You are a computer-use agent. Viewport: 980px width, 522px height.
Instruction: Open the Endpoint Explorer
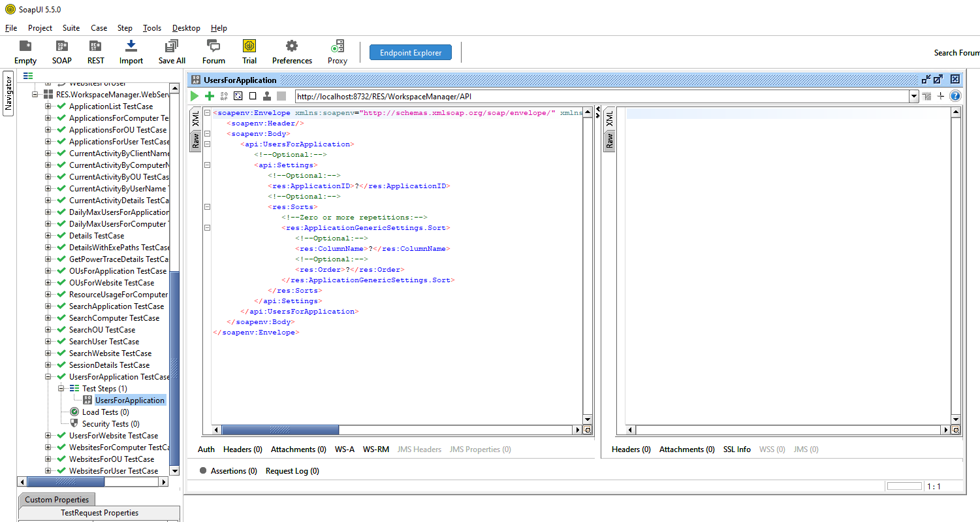pyautogui.click(x=410, y=52)
